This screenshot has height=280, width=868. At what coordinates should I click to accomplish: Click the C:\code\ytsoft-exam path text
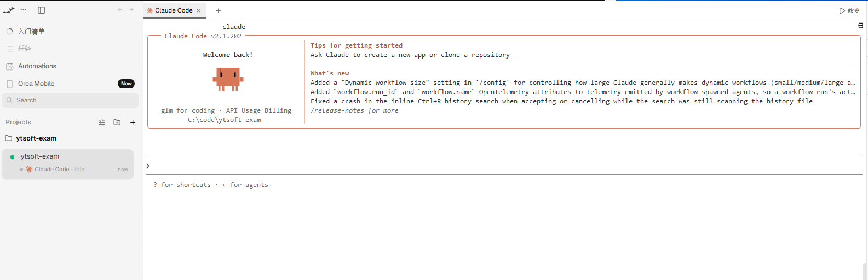(x=225, y=120)
